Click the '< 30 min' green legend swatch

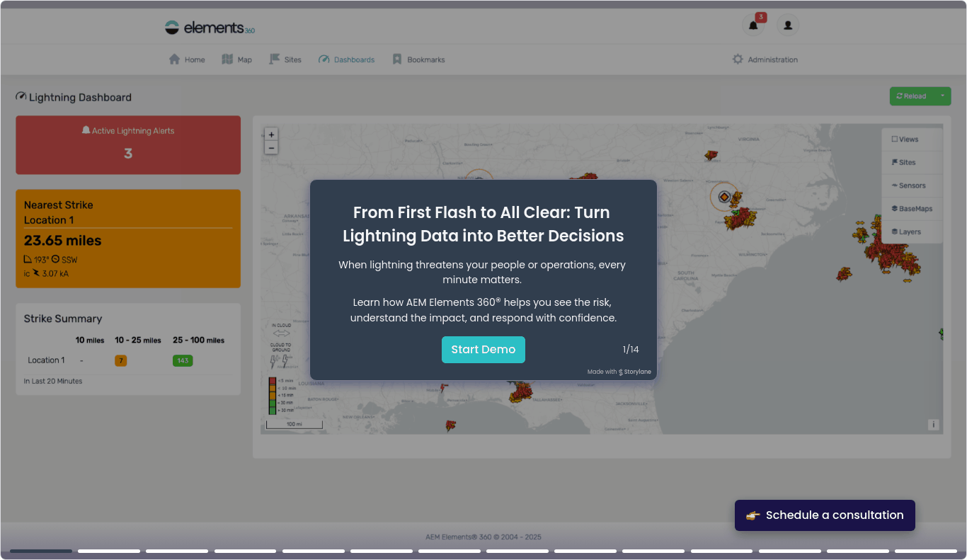pyautogui.click(x=272, y=403)
